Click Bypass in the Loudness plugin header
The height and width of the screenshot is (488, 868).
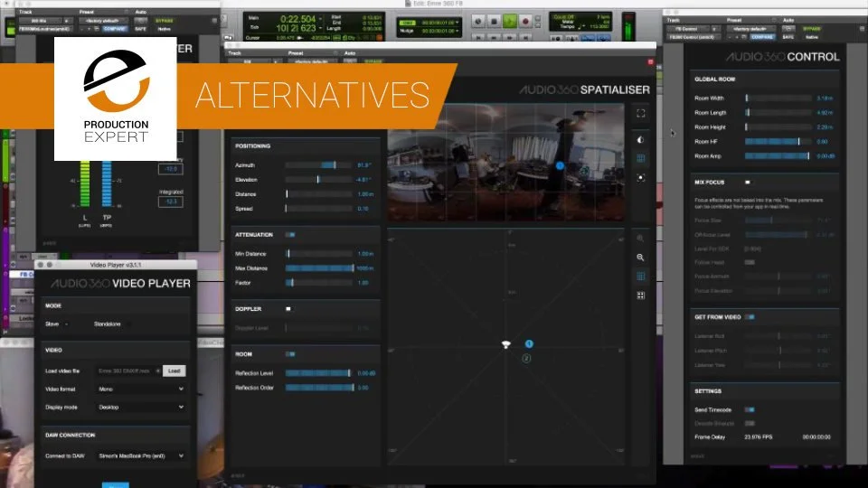point(165,21)
